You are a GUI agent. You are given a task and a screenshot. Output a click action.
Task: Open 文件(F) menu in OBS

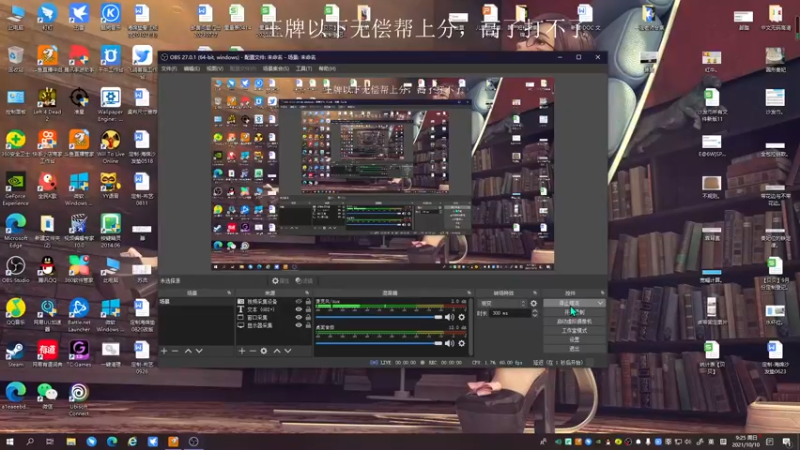click(x=169, y=68)
